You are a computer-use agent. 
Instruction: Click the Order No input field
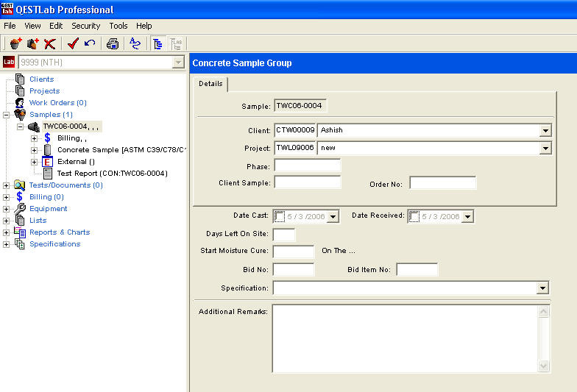(x=442, y=183)
